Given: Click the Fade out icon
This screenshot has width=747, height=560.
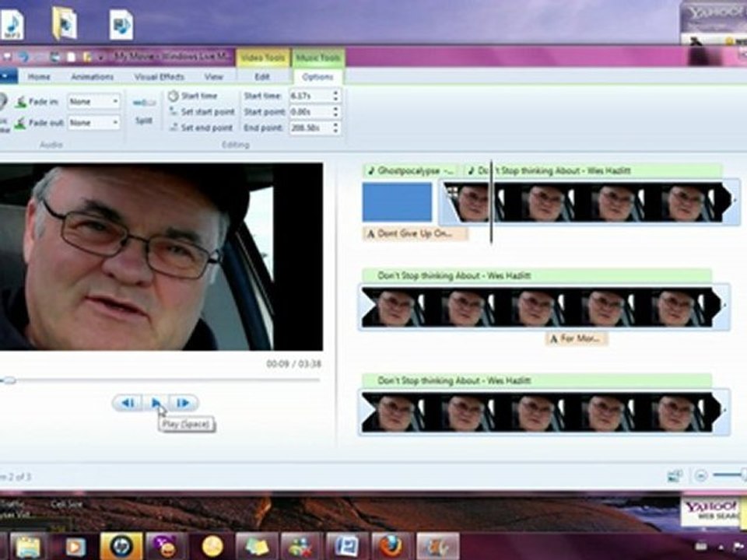Looking at the screenshot, I should click(20, 124).
